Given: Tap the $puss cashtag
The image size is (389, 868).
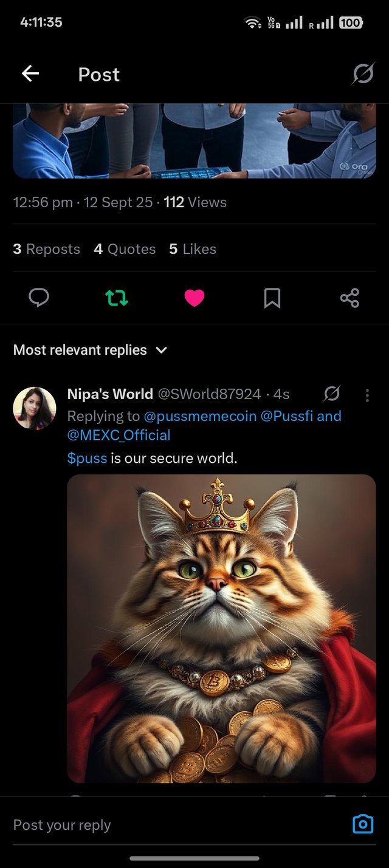Looking at the screenshot, I should (87, 458).
